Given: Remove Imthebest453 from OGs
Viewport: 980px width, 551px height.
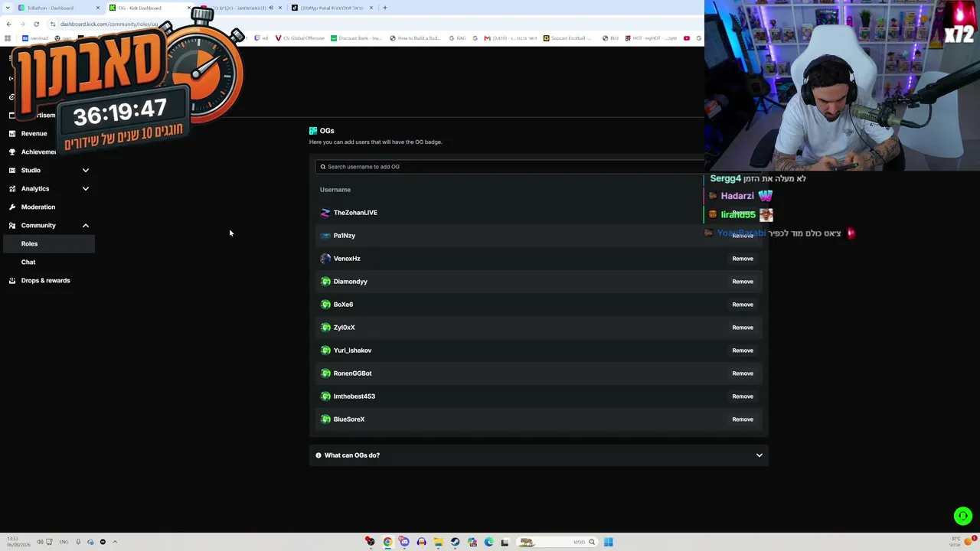Looking at the screenshot, I should [x=743, y=396].
